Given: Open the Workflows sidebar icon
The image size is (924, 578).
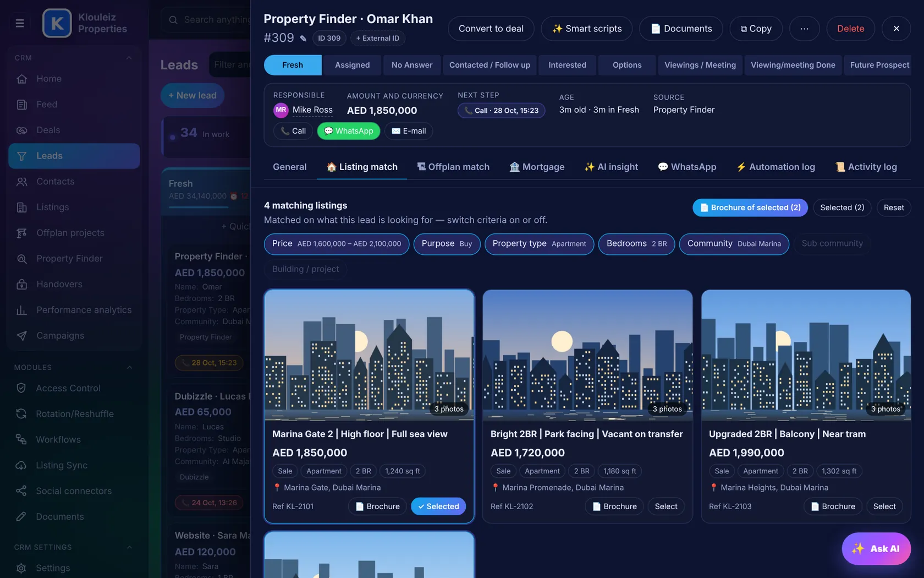Looking at the screenshot, I should point(21,439).
